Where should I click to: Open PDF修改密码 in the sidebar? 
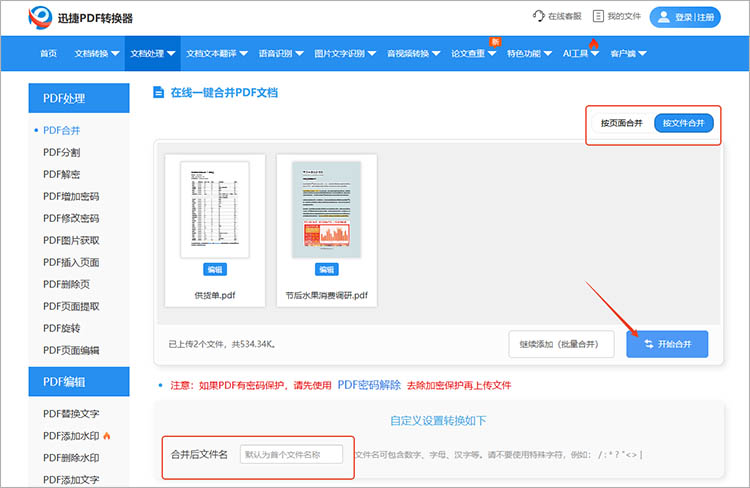coord(71,218)
